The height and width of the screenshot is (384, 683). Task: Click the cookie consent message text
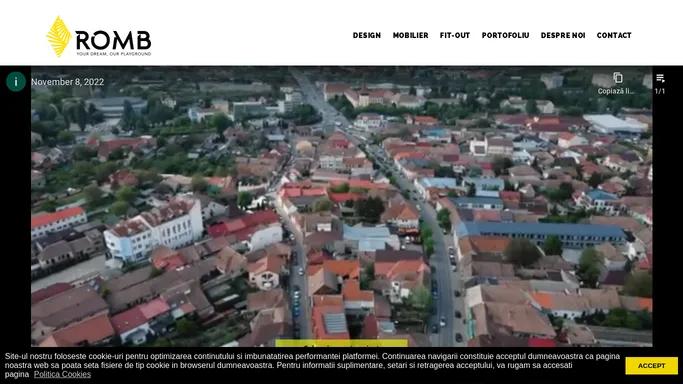(x=312, y=365)
